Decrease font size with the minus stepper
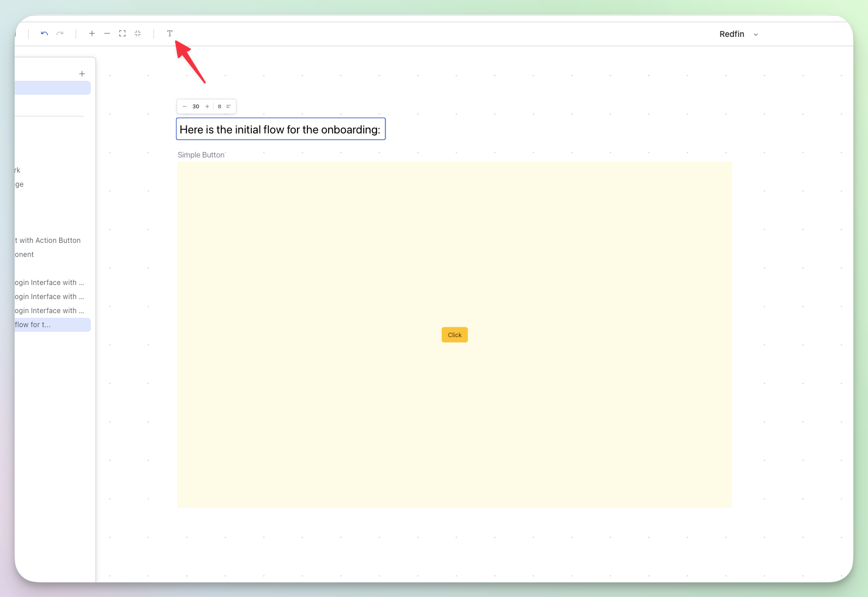The height and width of the screenshot is (597, 868). pyautogui.click(x=184, y=107)
